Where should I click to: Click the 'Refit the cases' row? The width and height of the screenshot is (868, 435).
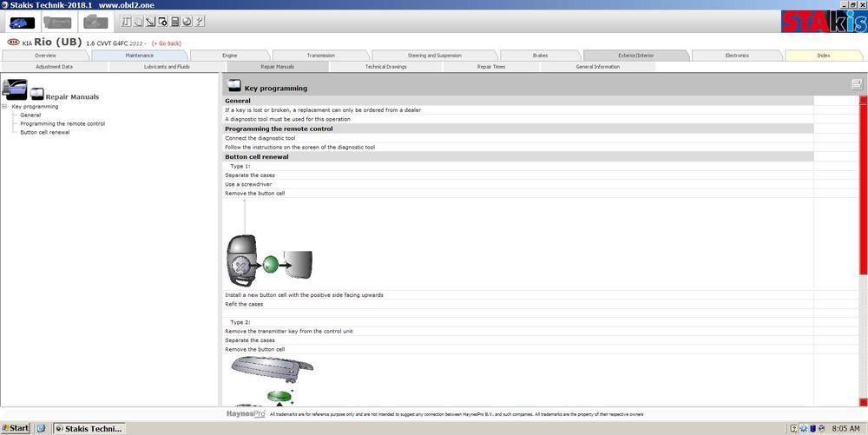click(x=518, y=304)
